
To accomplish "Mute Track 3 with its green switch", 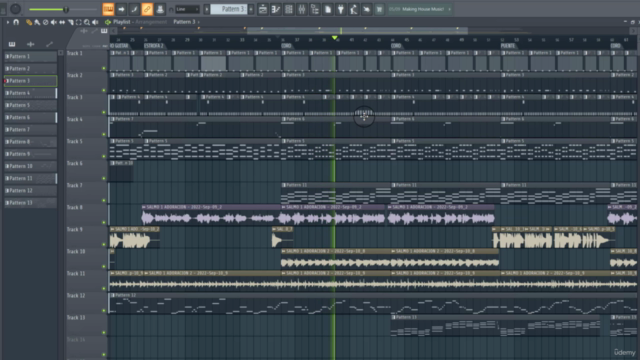I will [104, 112].
